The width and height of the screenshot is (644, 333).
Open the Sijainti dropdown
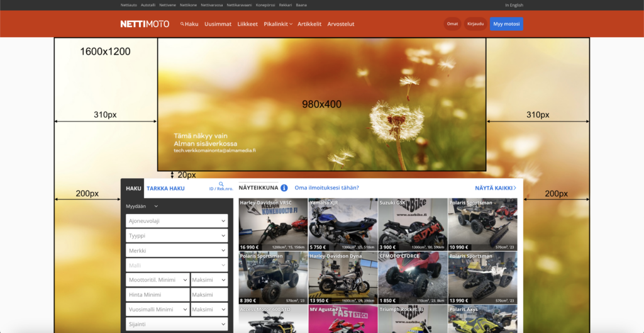click(177, 324)
